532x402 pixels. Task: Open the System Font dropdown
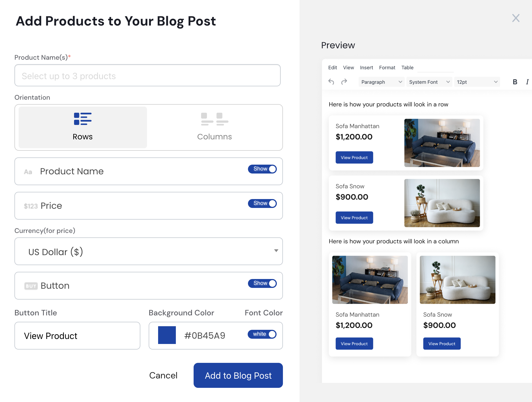coord(429,82)
